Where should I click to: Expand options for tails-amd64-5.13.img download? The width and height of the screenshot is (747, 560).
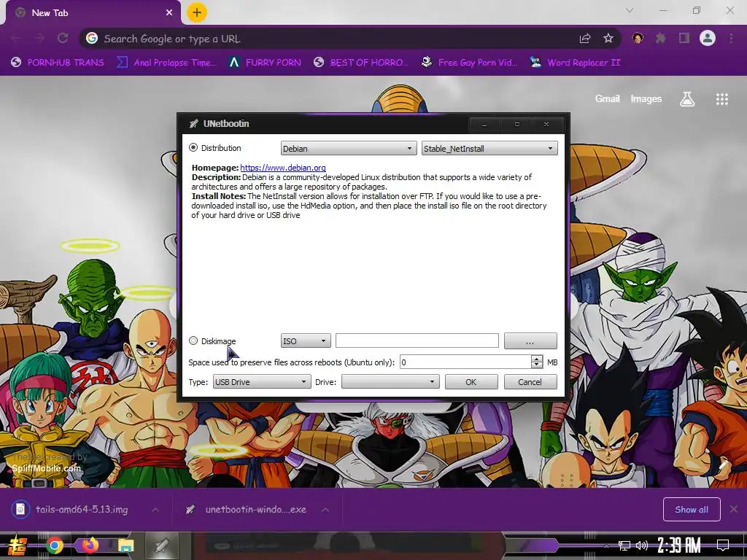coord(155,510)
